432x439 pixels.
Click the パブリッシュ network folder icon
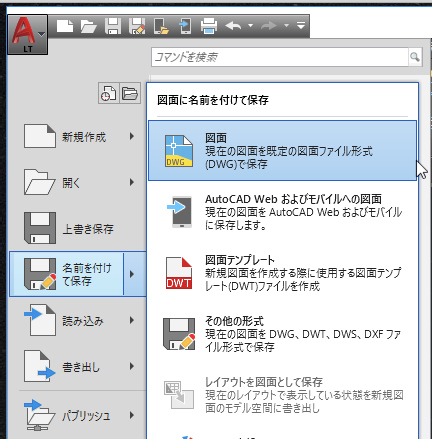coord(40,415)
